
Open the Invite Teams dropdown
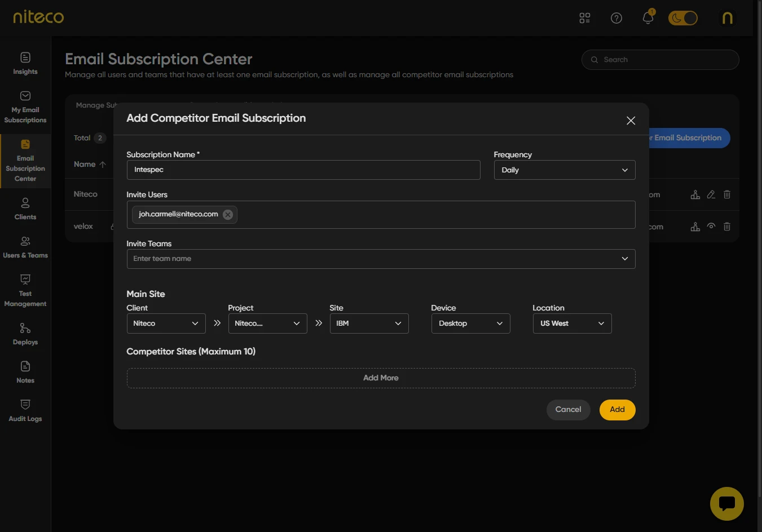click(381, 259)
